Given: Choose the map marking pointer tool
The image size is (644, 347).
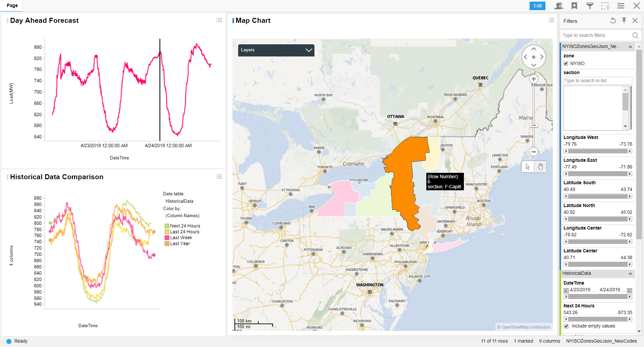Looking at the screenshot, I should (528, 167).
